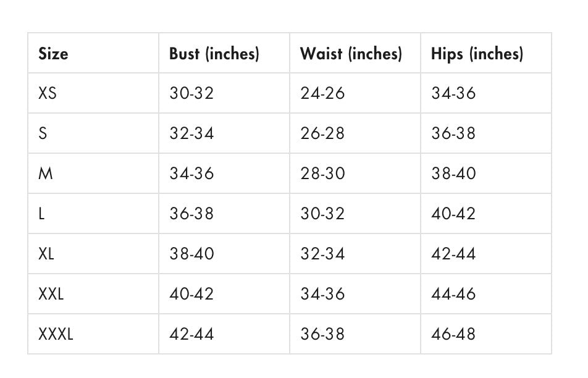Select the hips value 46-48 cell
The height and width of the screenshot is (378, 588).
pyautogui.click(x=453, y=334)
